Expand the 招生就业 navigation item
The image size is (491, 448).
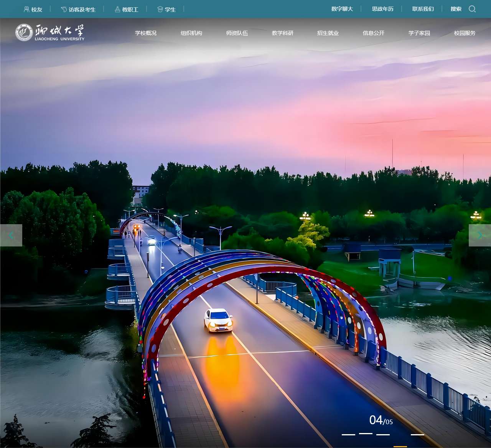coord(328,33)
